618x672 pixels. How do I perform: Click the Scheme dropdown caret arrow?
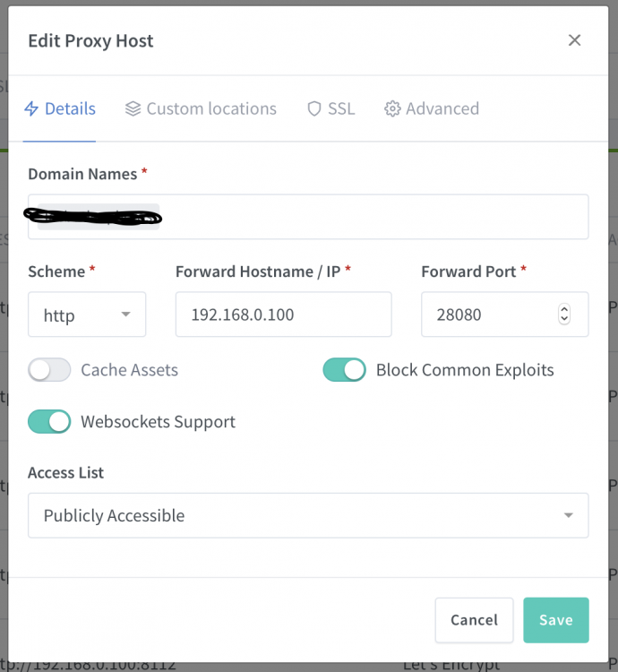pos(125,314)
